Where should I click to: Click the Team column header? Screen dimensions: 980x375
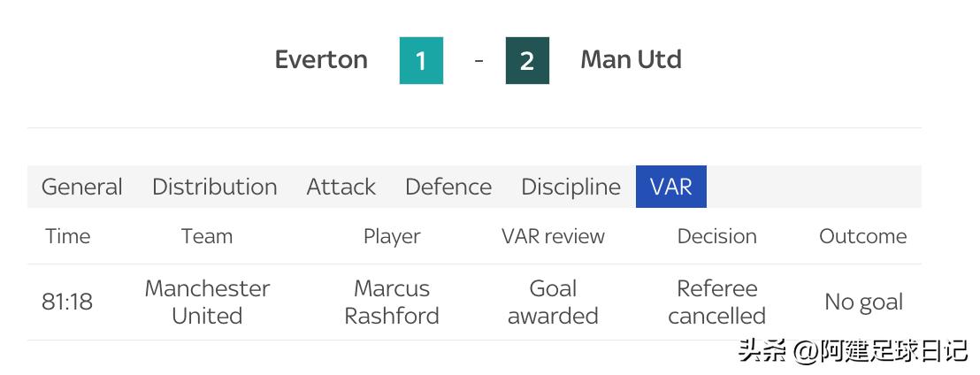(207, 236)
